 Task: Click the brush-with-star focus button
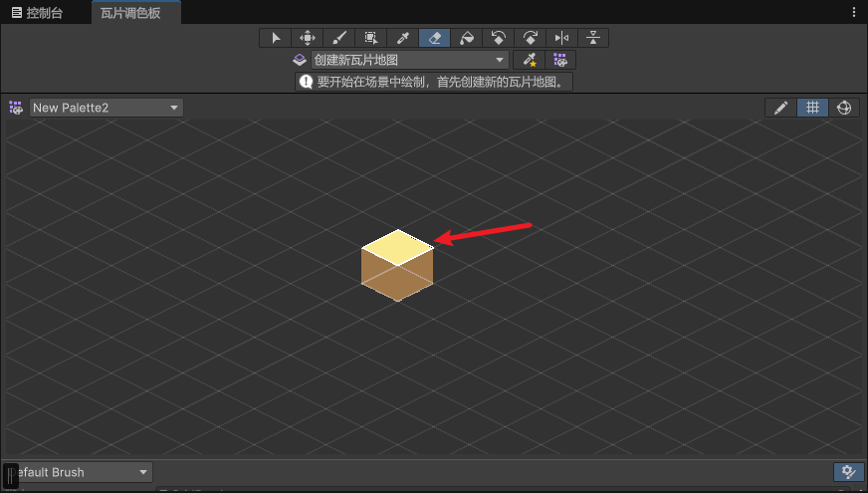[530, 60]
